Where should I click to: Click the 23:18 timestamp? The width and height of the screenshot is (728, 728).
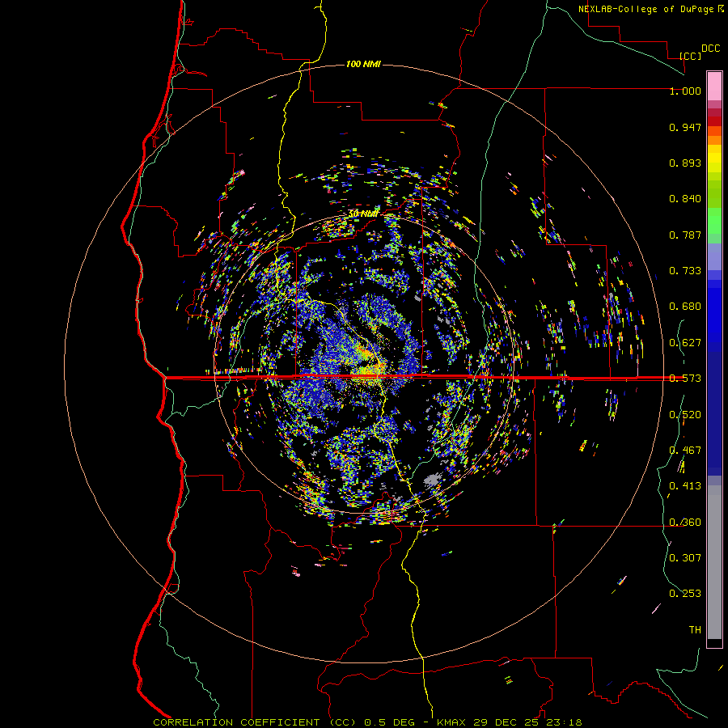(563, 722)
